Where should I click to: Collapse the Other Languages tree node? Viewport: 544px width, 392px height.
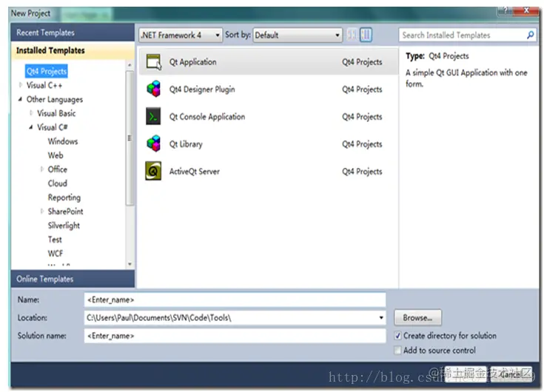tap(20, 99)
